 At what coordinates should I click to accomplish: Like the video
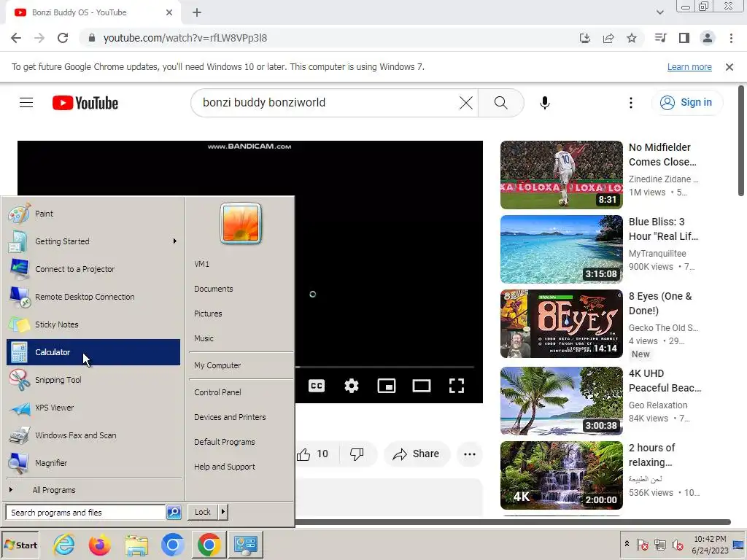[312, 454]
